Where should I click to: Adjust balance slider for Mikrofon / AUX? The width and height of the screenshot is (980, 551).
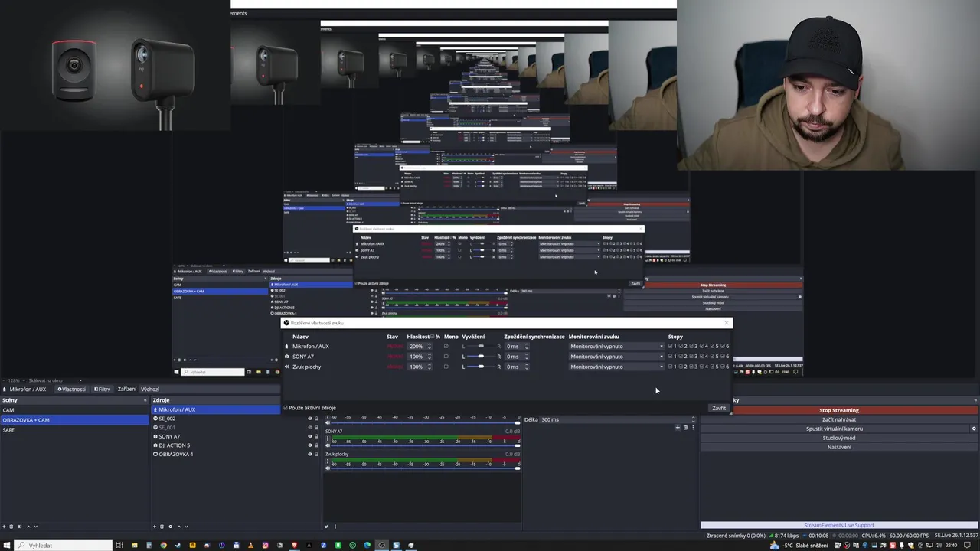point(481,347)
